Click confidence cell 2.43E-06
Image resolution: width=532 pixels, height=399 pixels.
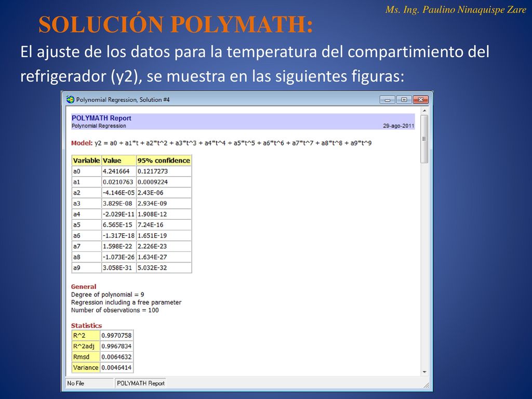pos(164,193)
